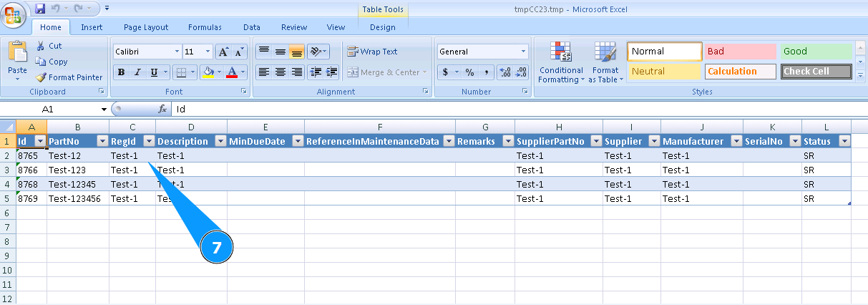
Task: Open the Office Button menu
Action: [x=14, y=15]
